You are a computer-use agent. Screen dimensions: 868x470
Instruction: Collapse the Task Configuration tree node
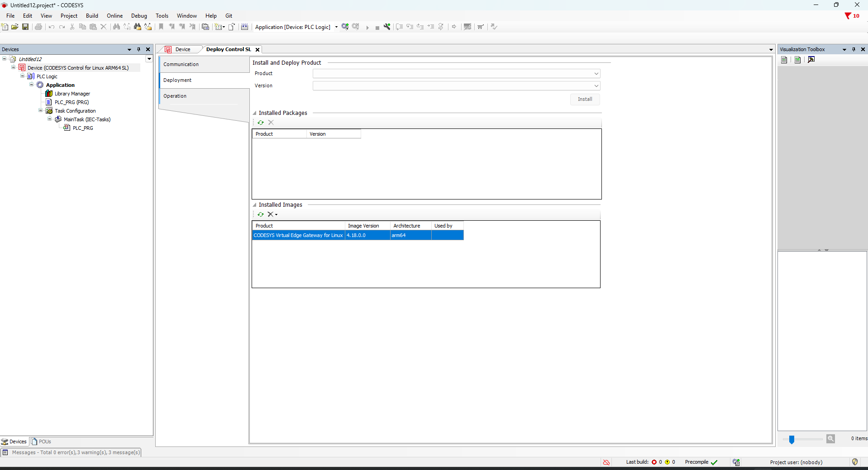[x=40, y=111]
